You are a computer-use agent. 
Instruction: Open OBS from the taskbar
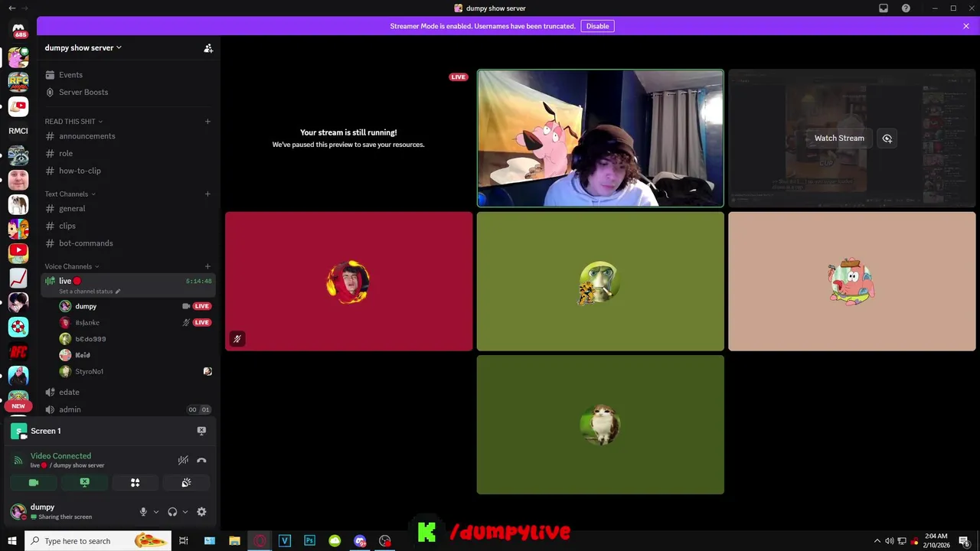pyautogui.click(x=385, y=541)
